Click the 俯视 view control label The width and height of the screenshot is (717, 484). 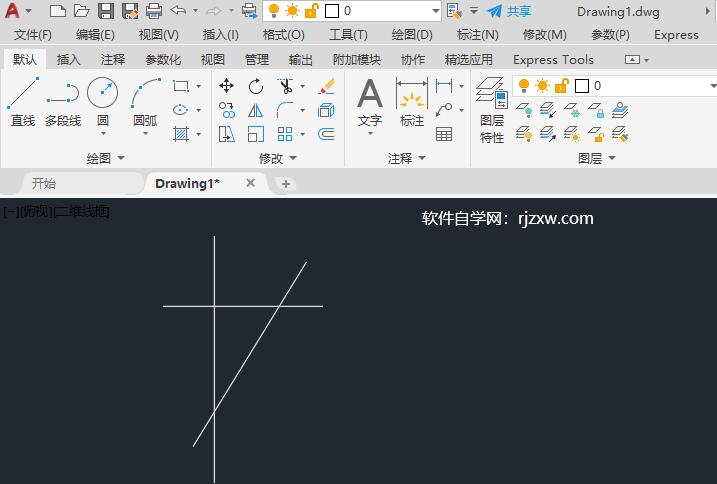(x=37, y=212)
